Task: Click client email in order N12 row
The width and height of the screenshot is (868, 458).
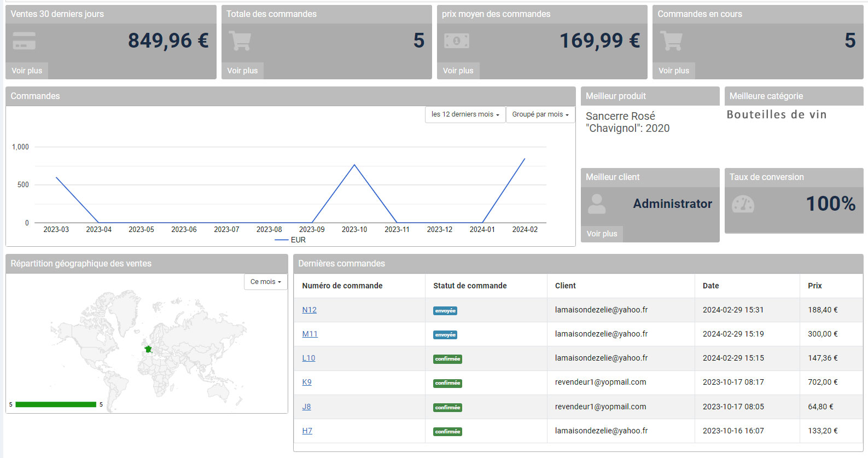Action: tap(601, 310)
